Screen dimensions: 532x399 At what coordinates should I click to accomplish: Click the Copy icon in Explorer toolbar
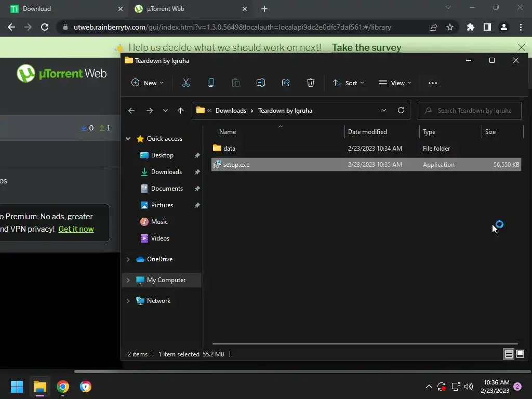(211, 83)
